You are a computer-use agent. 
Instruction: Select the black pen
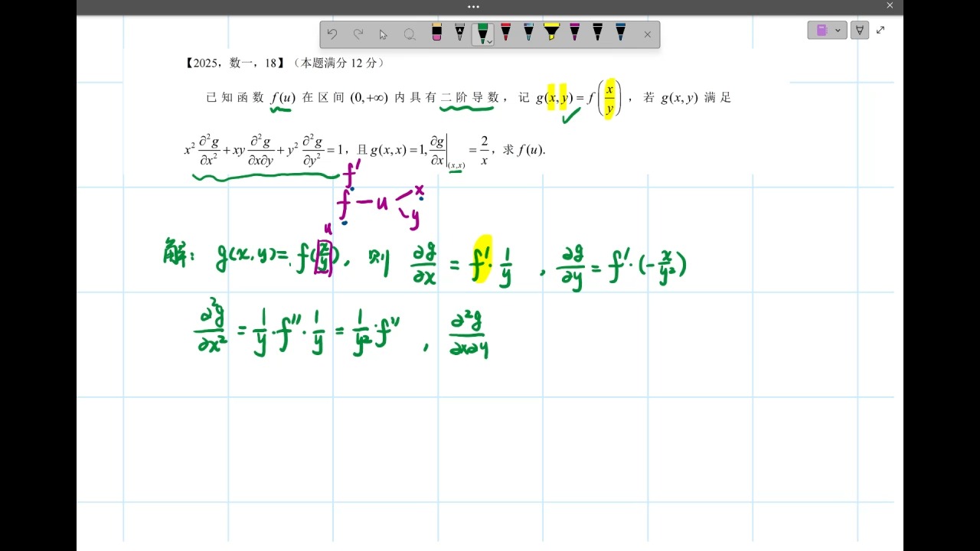(x=597, y=34)
